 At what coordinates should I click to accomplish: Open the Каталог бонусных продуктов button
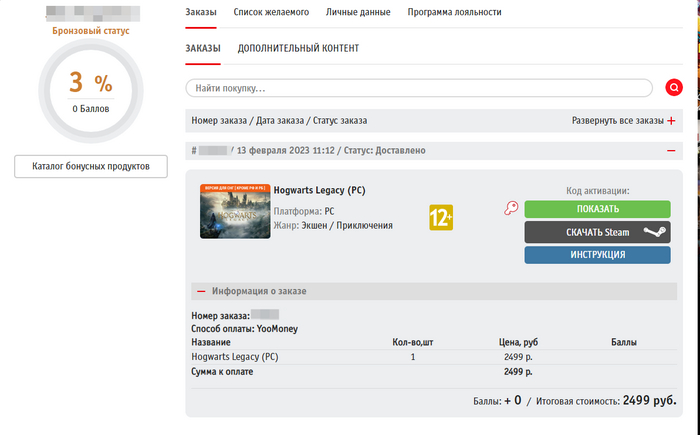[91, 166]
